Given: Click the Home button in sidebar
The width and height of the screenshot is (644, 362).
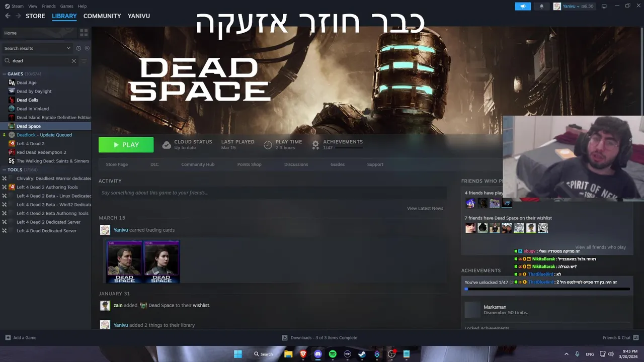Looking at the screenshot, I should pyautogui.click(x=39, y=33).
